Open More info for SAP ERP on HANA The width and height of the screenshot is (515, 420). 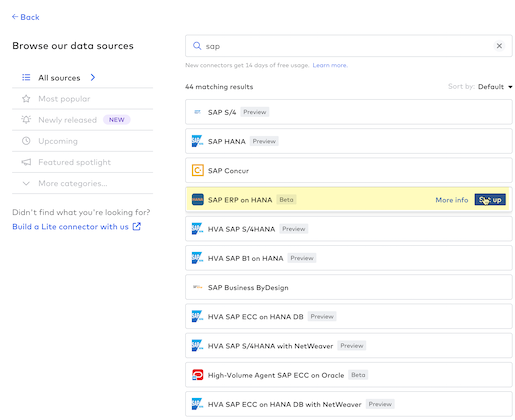point(452,200)
